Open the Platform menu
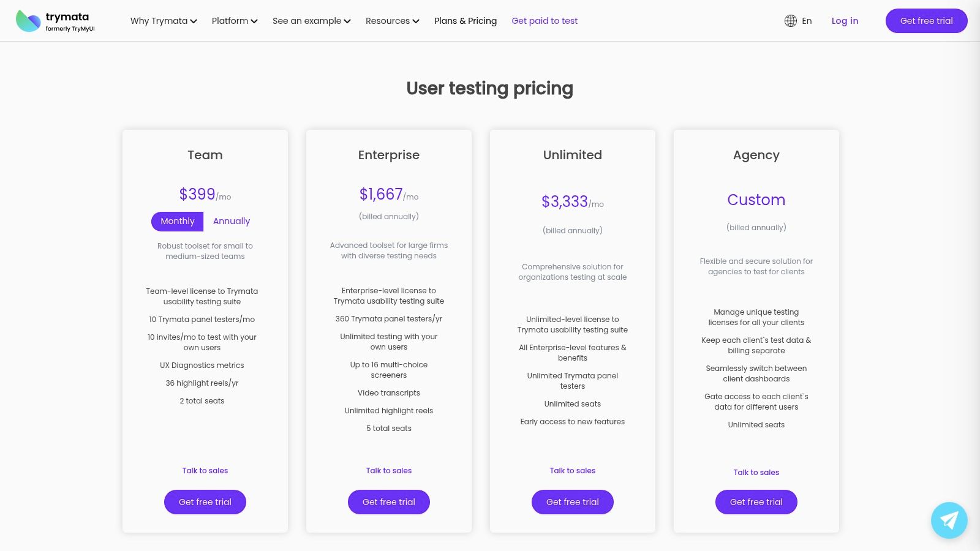This screenshot has width=980, height=551. [x=234, y=21]
